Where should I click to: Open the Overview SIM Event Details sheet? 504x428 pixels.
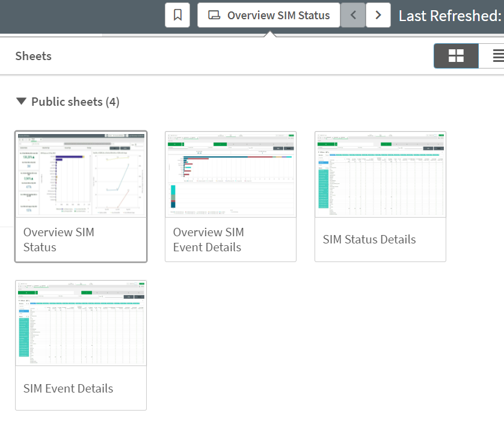(x=230, y=196)
